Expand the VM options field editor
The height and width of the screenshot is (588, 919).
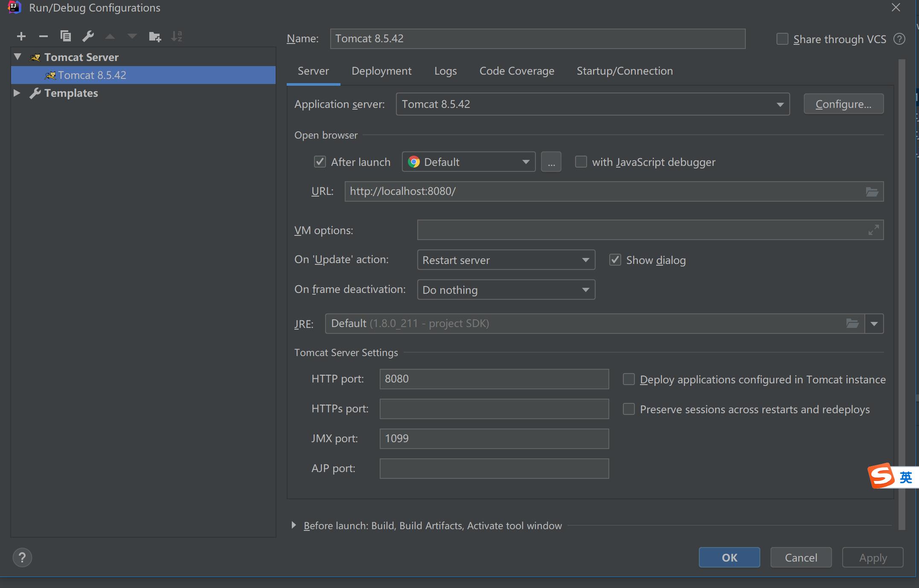873,230
